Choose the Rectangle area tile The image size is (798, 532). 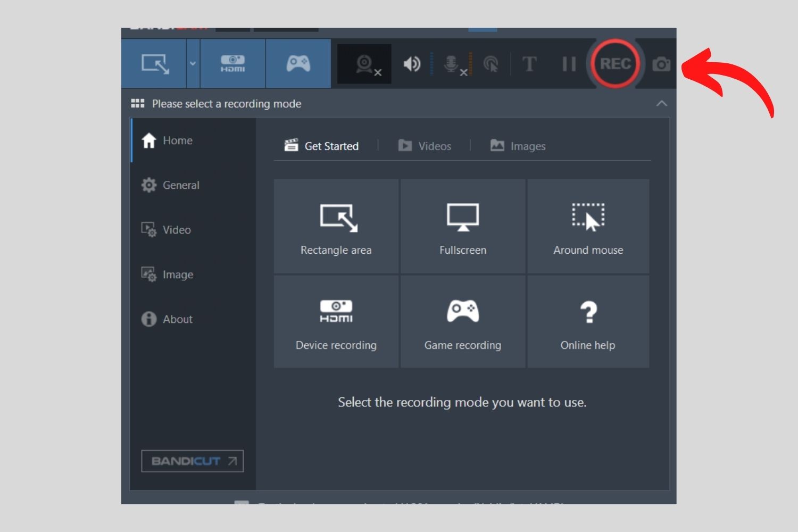click(336, 226)
